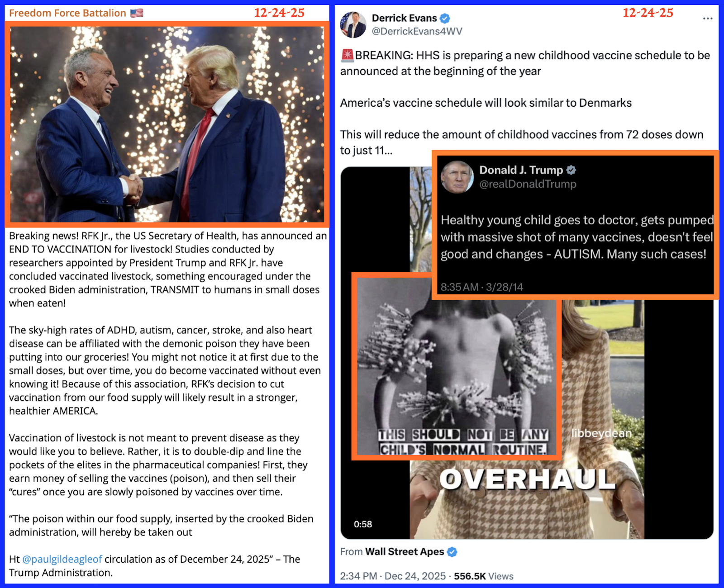Click the 0:58 video duration label
The height and width of the screenshot is (588, 724).
(363, 524)
